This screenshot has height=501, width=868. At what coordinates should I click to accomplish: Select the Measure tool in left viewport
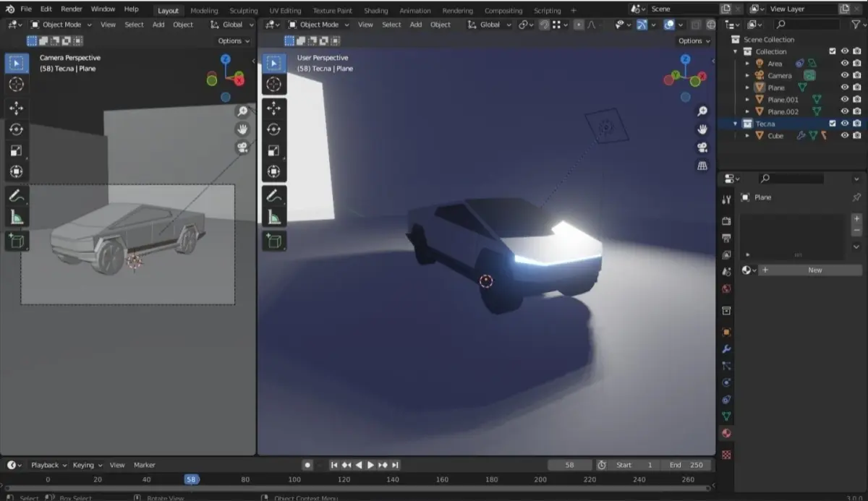(16, 216)
